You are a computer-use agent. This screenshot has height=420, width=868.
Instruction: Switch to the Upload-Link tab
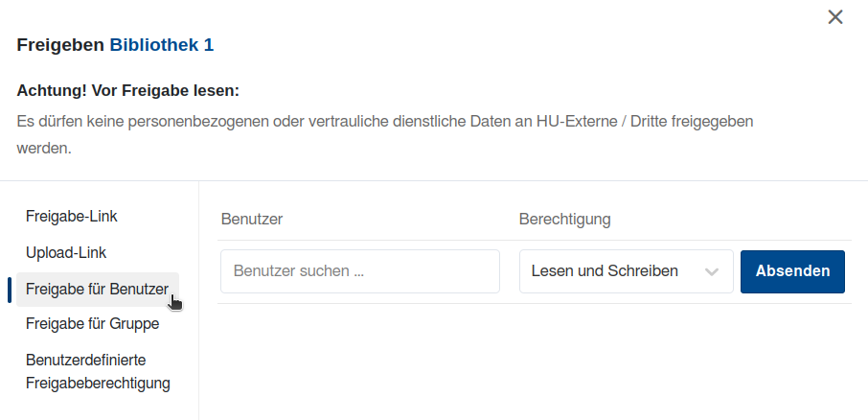click(x=66, y=252)
